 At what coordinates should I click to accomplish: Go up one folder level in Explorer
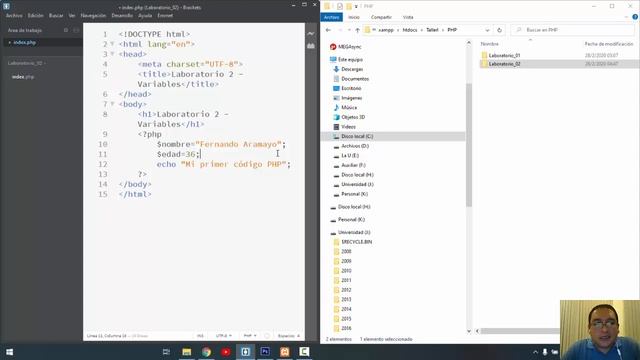(x=358, y=30)
